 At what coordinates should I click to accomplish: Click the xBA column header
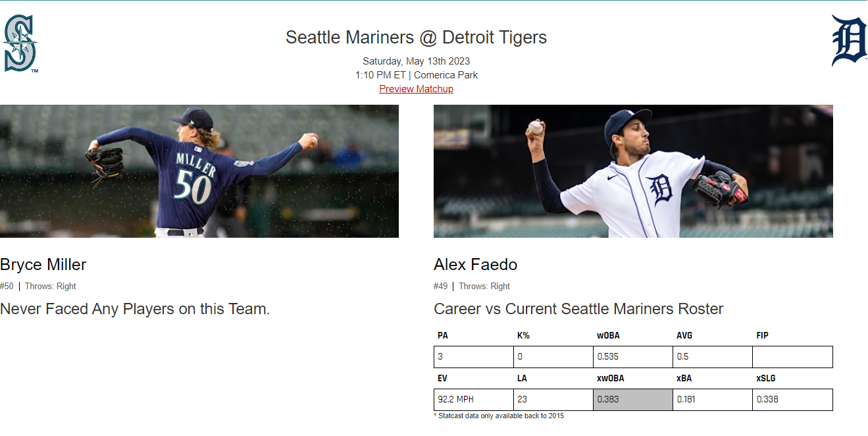(x=684, y=379)
